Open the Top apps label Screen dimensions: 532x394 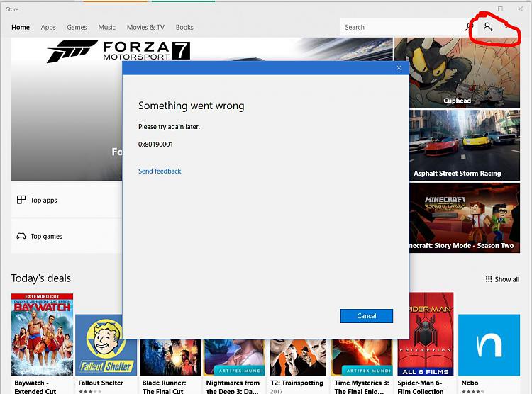(44, 201)
